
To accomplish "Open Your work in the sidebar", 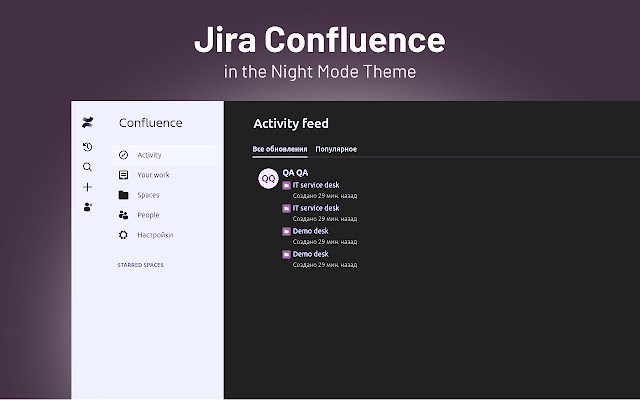I will (153, 175).
